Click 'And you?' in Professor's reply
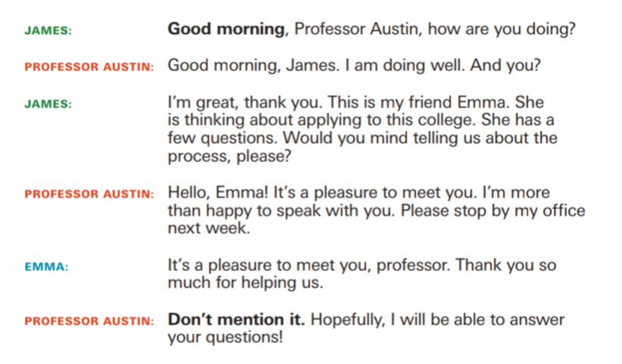This screenshot has height=364, width=622. (505, 65)
